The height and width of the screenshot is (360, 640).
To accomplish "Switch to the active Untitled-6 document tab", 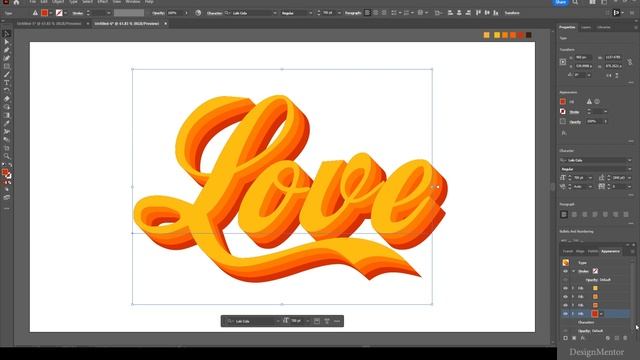I will pyautogui.click(x=127, y=24).
